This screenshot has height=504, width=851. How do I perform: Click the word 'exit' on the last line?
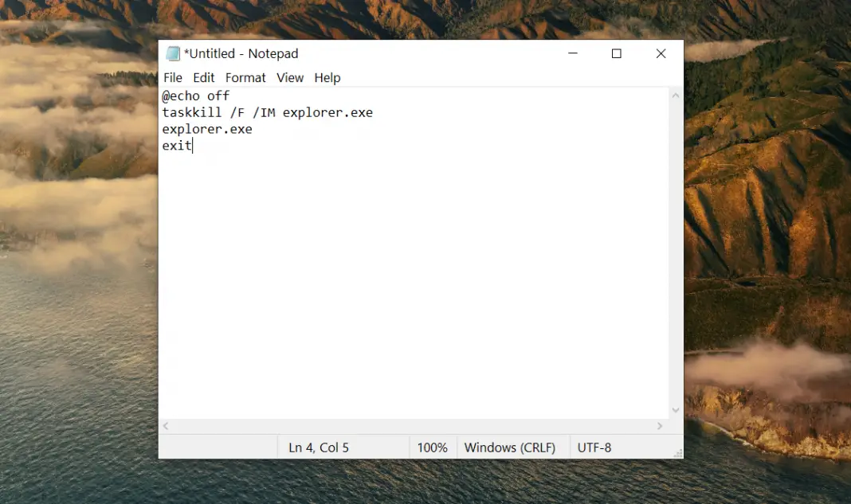[x=176, y=146]
